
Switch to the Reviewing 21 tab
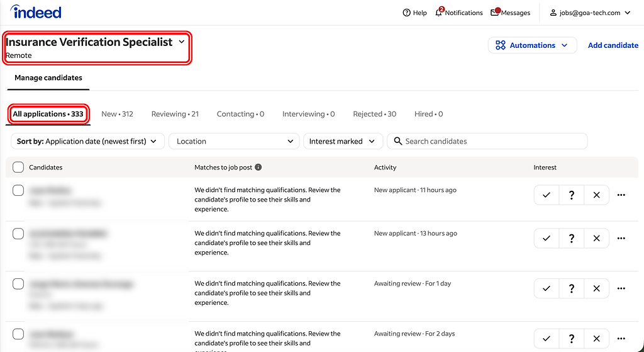175,114
